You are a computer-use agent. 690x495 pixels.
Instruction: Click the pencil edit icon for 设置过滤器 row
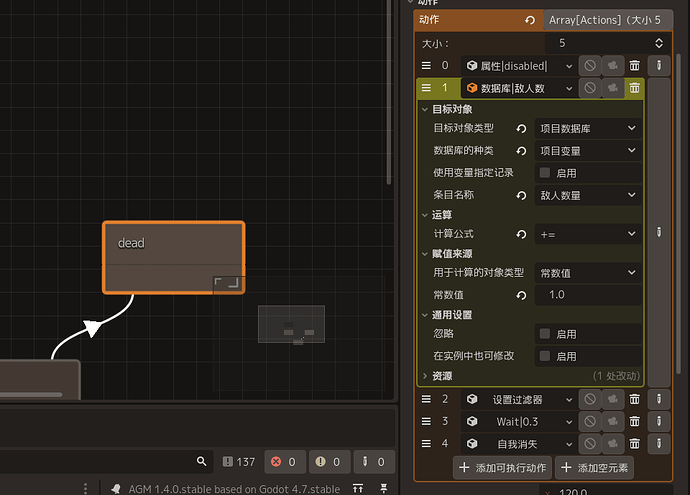tap(659, 400)
